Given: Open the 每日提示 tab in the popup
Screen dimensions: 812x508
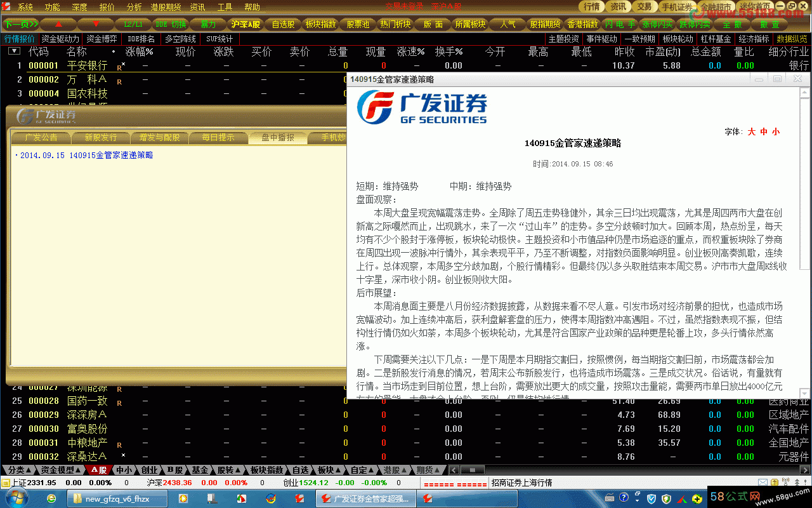Looking at the screenshot, I should pos(218,137).
